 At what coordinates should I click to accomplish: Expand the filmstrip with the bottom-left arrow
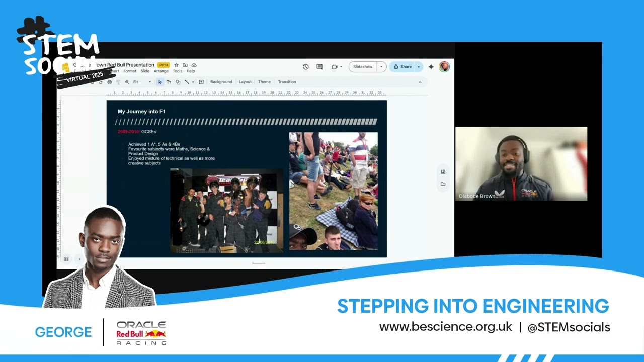coord(79,259)
